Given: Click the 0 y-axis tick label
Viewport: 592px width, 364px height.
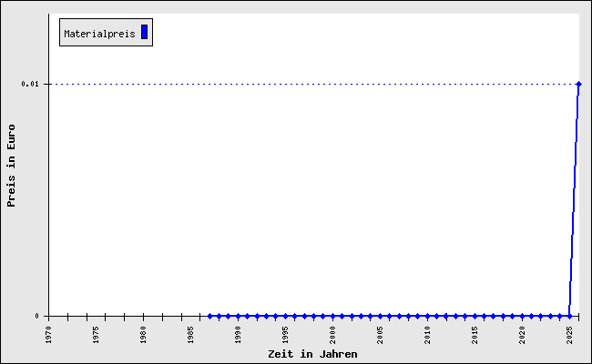Looking at the screenshot, I should (x=37, y=316).
